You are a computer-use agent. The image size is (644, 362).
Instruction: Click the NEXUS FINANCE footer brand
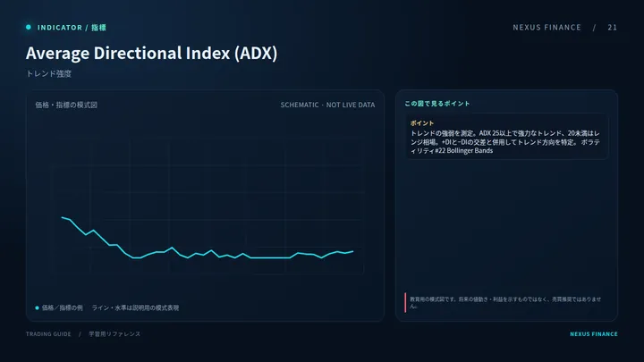[594, 334]
